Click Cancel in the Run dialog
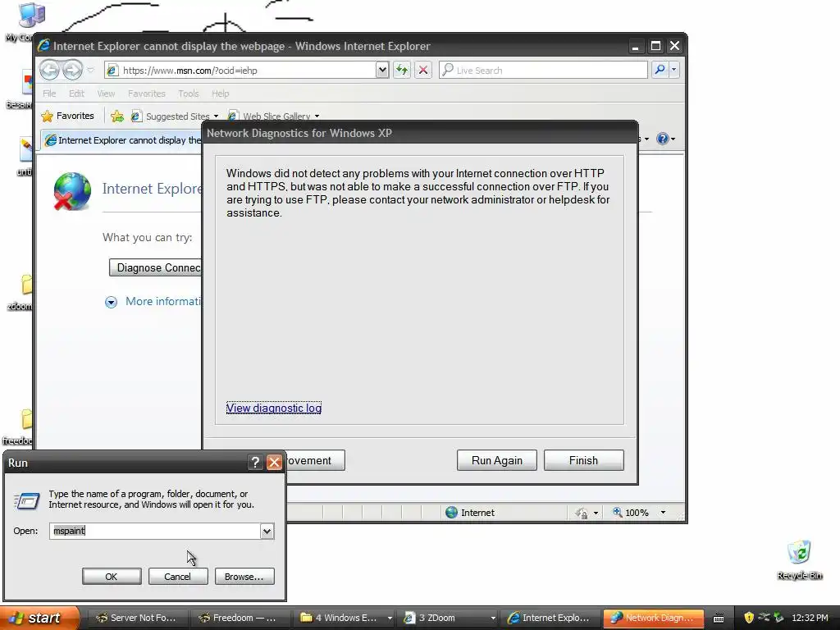840x630 pixels. point(177,577)
